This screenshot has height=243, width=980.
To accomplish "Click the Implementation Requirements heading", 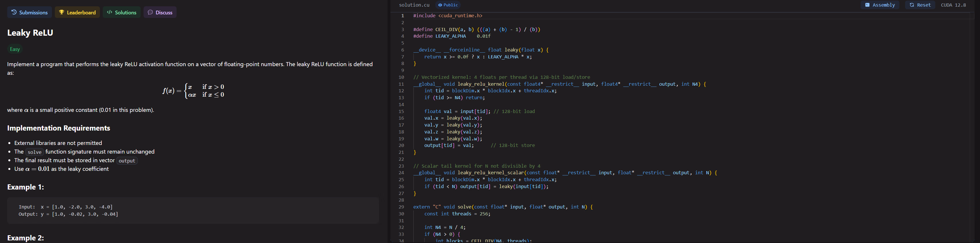I will pyautogui.click(x=59, y=128).
